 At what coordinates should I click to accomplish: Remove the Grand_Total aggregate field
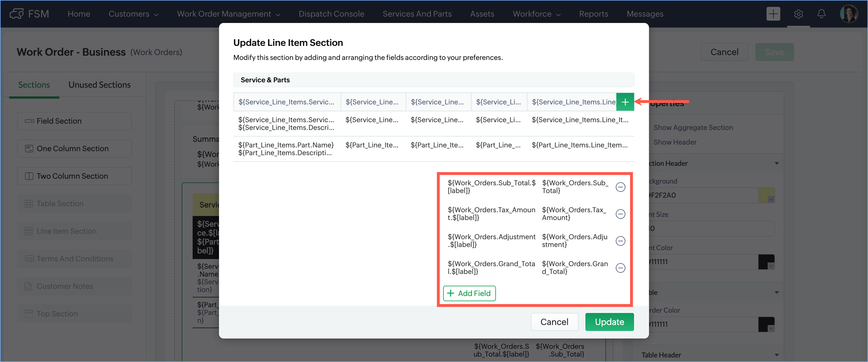pos(620,268)
